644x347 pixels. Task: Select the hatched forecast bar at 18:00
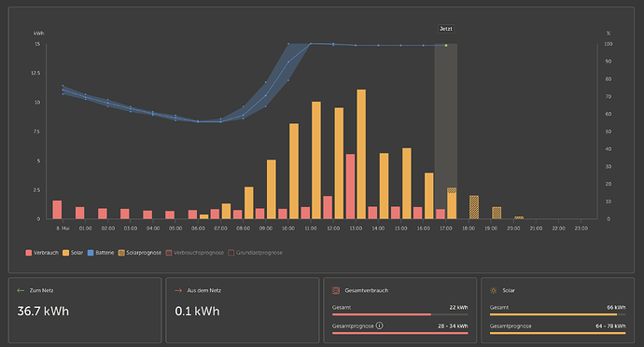tap(474, 207)
